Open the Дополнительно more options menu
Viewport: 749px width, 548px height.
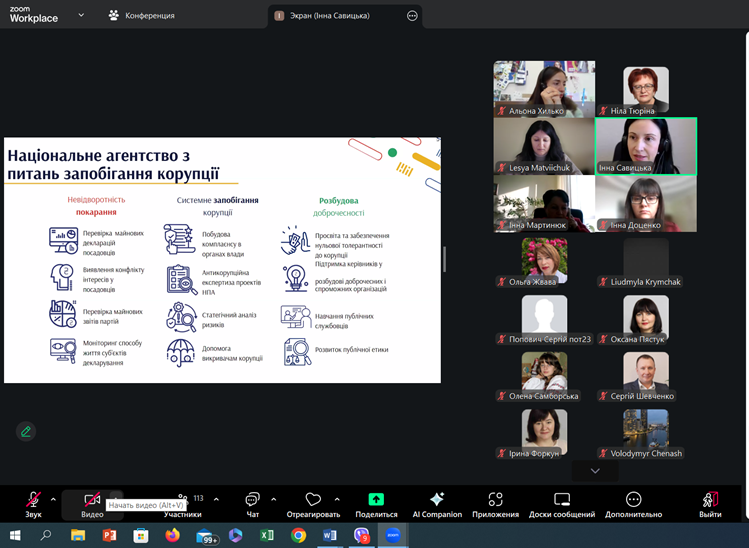(x=633, y=501)
